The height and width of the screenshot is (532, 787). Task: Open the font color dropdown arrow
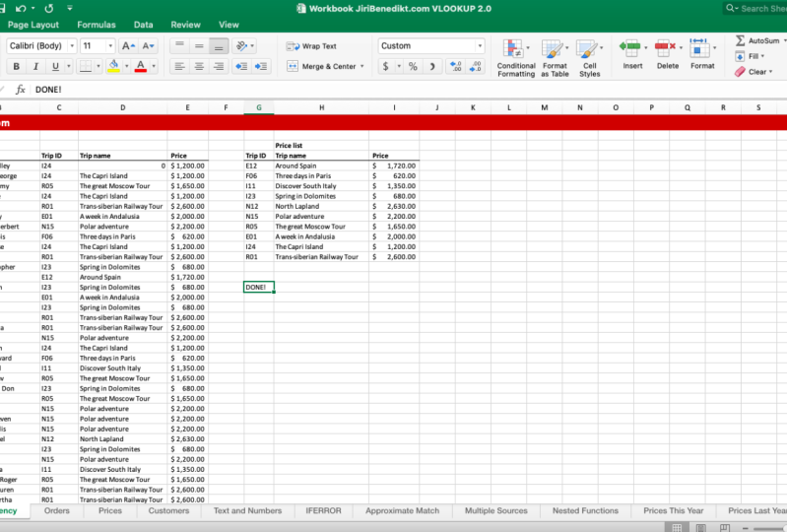[154, 66]
